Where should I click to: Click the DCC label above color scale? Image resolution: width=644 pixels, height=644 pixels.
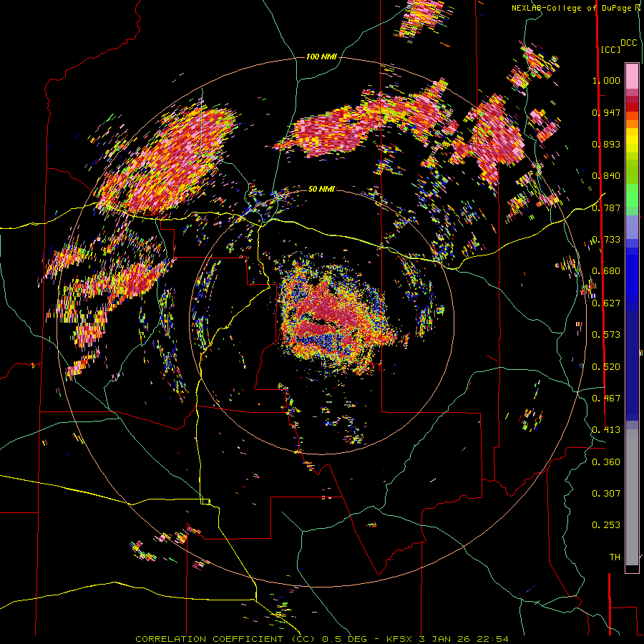coord(629,43)
